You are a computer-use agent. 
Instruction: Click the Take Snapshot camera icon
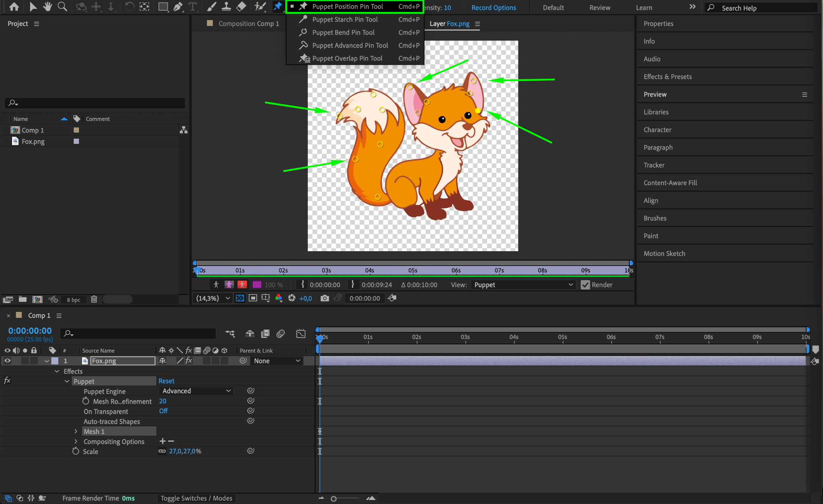pos(325,298)
